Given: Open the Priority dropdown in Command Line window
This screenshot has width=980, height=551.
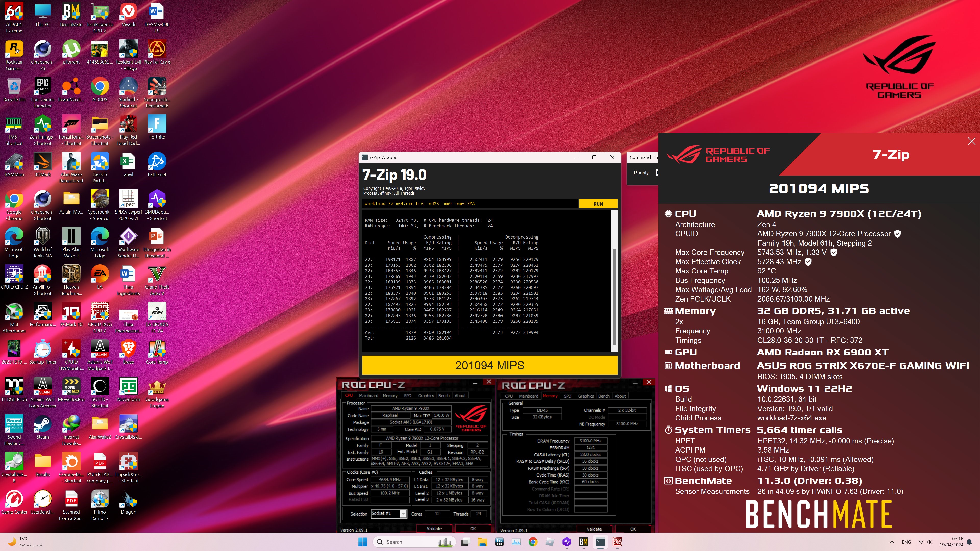Looking at the screenshot, I should coord(657,173).
